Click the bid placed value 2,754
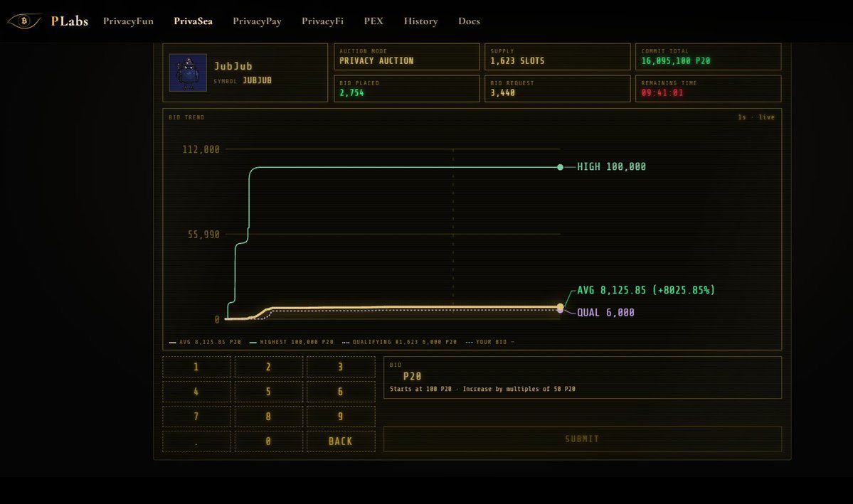This screenshot has width=853, height=504. click(351, 93)
